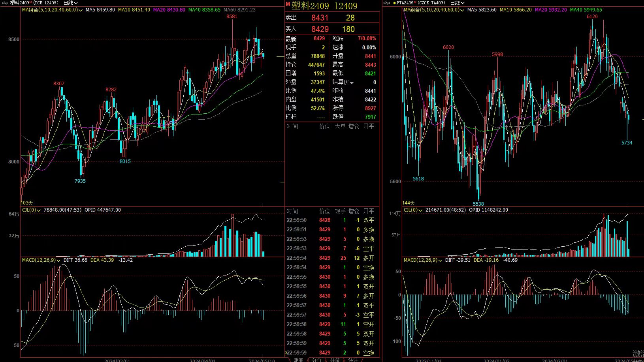Image resolution: width=644 pixels, height=362 pixels.
Task: Click the 卖出 sell price 8431
Action: click(320, 18)
